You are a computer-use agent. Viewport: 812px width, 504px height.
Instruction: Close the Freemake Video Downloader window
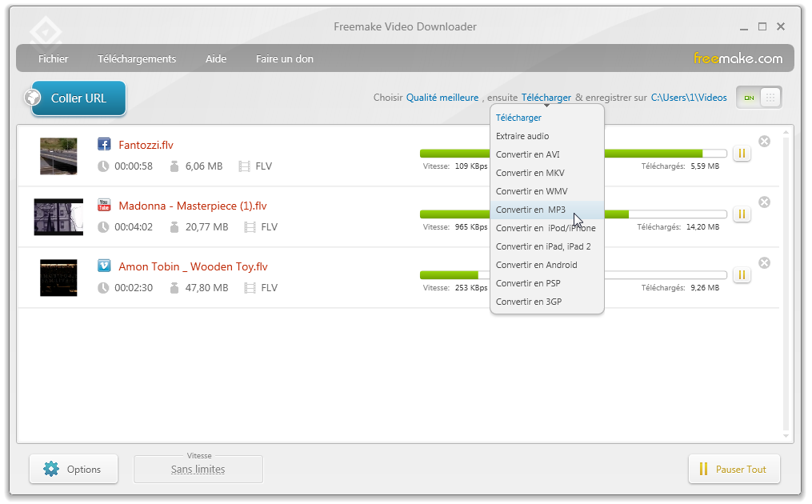point(781,26)
